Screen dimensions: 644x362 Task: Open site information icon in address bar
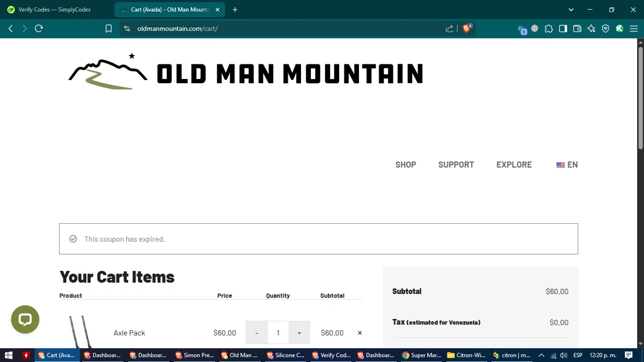click(x=127, y=28)
